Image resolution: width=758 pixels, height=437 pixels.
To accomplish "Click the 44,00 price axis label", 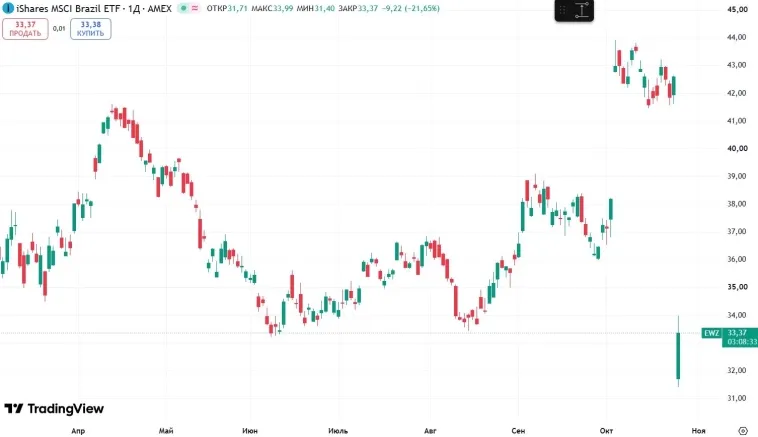I will click(x=737, y=37).
